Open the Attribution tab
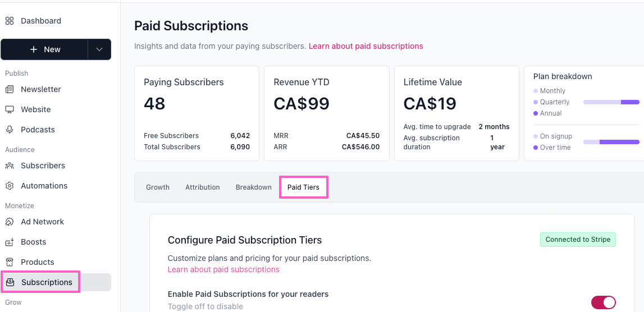Screen dimensions: 644x312 pyautogui.click(x=203, y=187)
